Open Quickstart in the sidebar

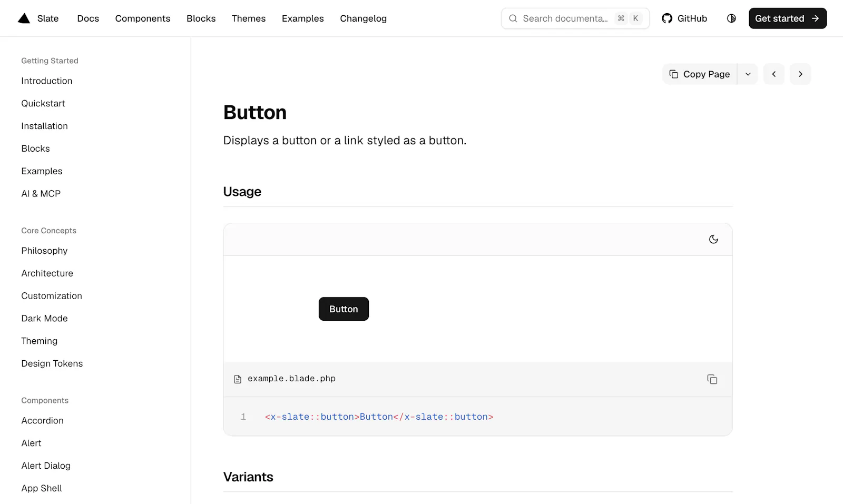43,104
